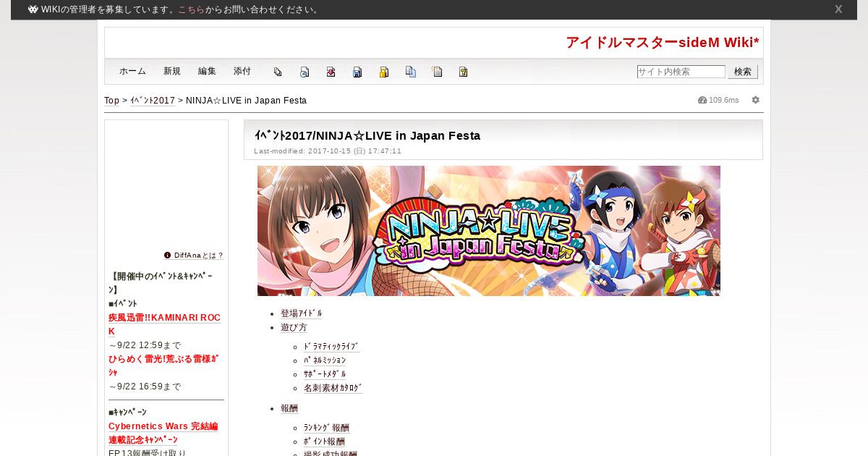Go to ｲﾍﾞﾝﾄ2017 in the breadcrumb
The width and height of the screenshot is (868, 456).
(x=152, y=101)
